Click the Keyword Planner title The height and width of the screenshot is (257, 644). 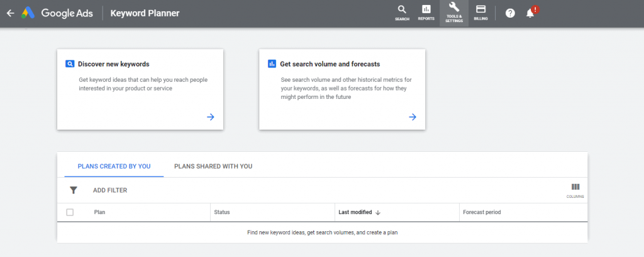click(145, 13)
